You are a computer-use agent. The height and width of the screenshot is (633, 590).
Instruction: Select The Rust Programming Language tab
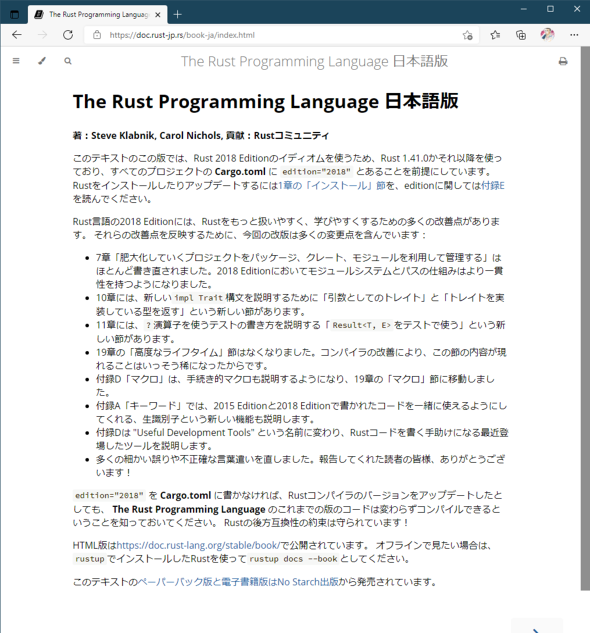(x=98, y=15)
